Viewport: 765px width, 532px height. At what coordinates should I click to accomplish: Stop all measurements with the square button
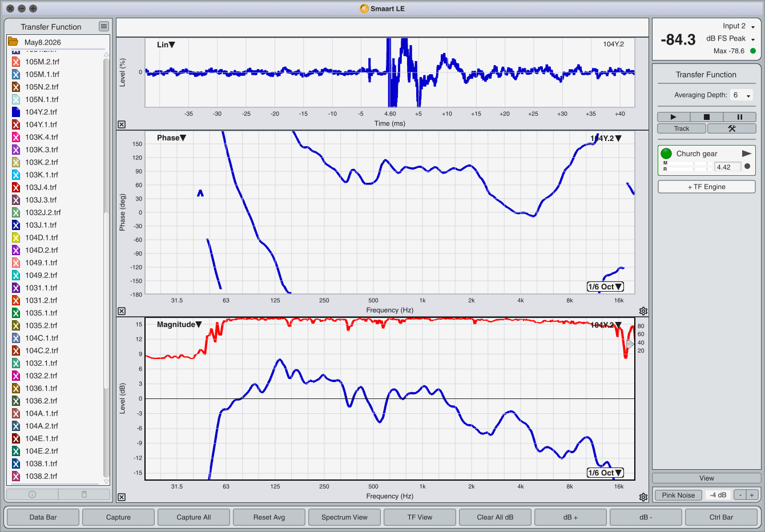tap(707, 117)
